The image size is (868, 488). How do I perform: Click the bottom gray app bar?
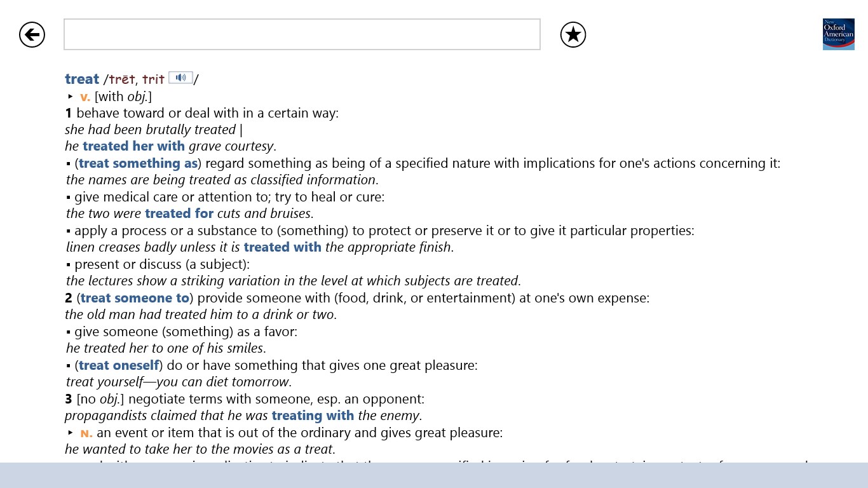[x=434, y=475]
